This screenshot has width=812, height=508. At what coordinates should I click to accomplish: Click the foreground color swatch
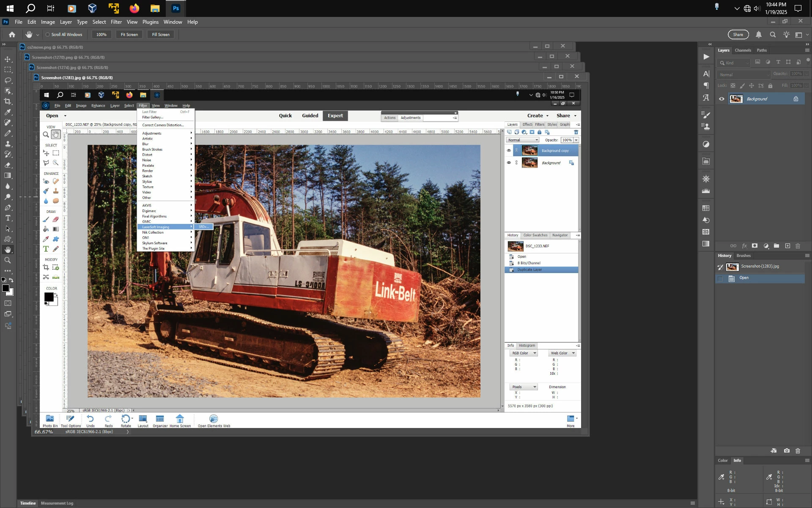5,288
